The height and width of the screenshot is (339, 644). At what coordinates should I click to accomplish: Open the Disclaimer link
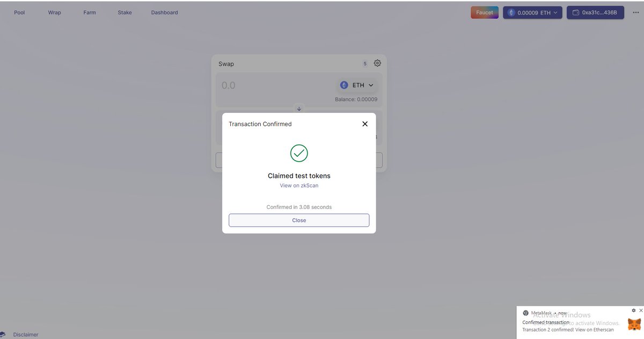coord(26,335)
